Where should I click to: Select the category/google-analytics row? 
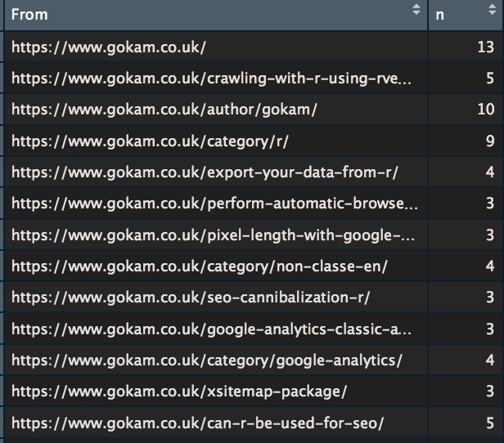[207, 360]
